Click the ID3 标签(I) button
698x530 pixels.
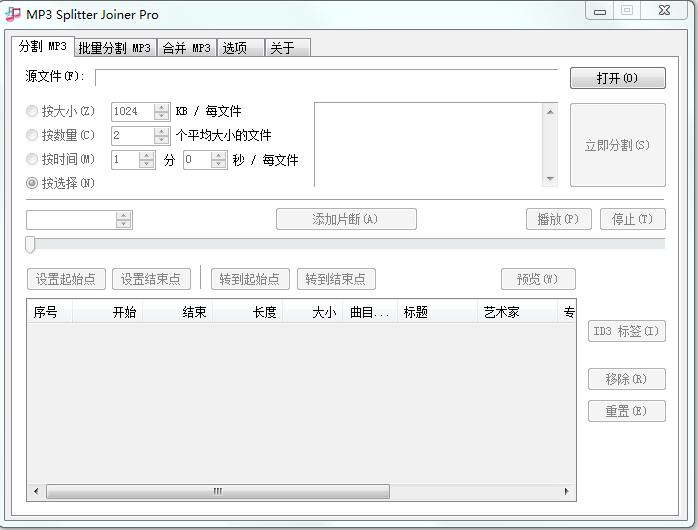point(626,331)
